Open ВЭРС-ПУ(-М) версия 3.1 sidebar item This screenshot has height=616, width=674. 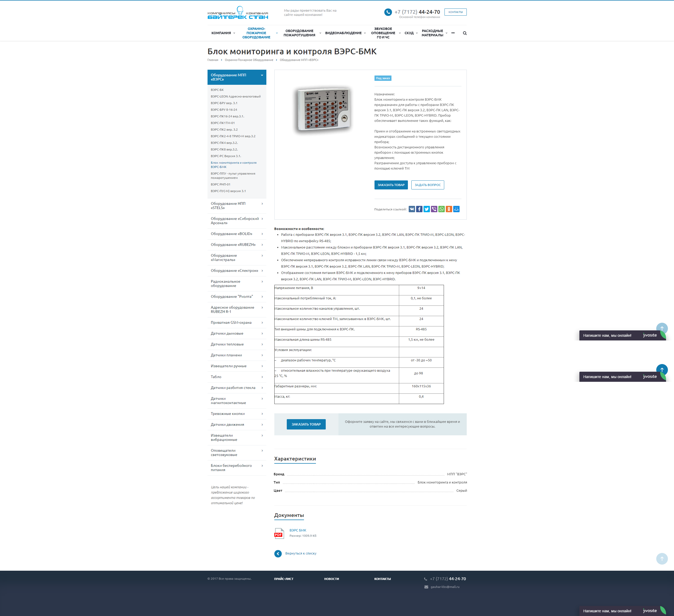pos(228,191)
